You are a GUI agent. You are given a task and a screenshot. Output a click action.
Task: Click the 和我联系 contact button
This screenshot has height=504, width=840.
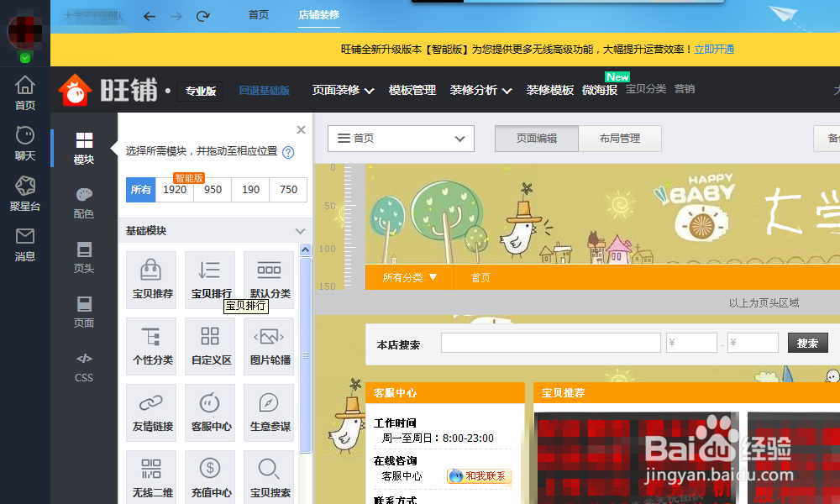480,476
